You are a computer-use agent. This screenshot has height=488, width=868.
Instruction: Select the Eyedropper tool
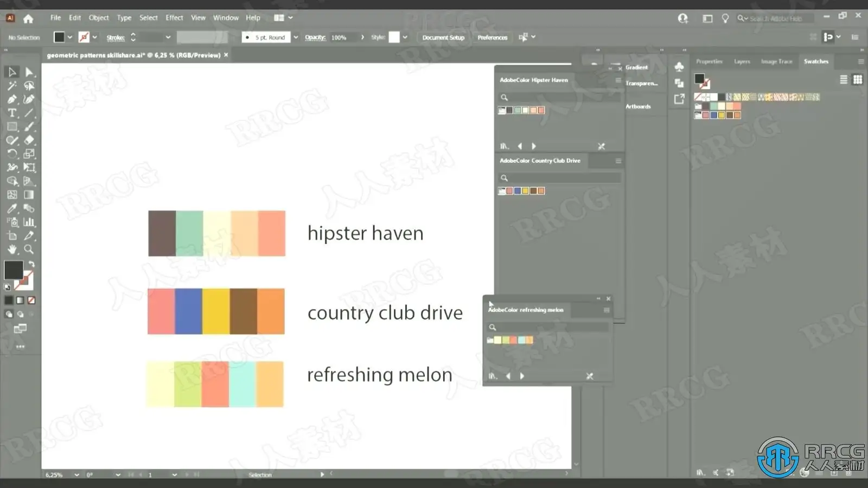point(12,208)
